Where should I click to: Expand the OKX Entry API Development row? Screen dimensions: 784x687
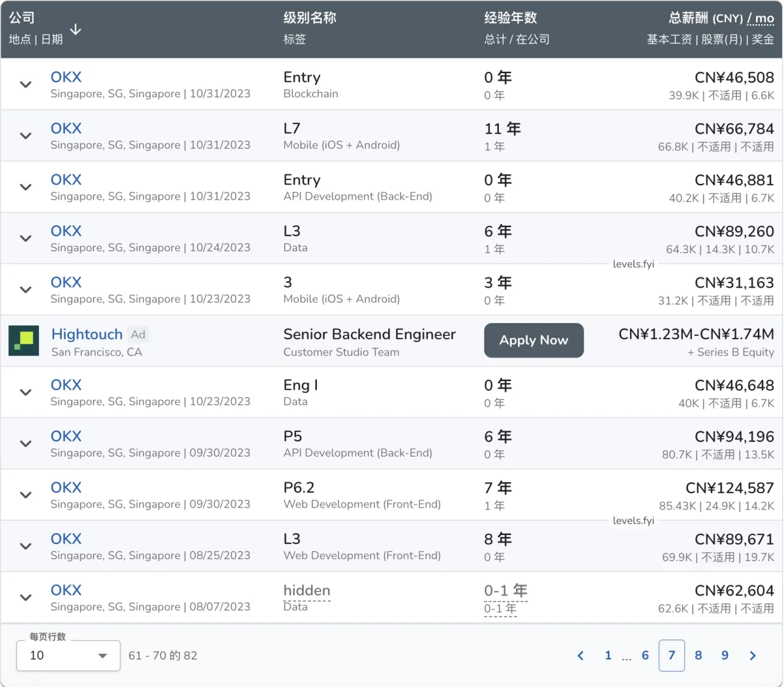pos(25,187)
